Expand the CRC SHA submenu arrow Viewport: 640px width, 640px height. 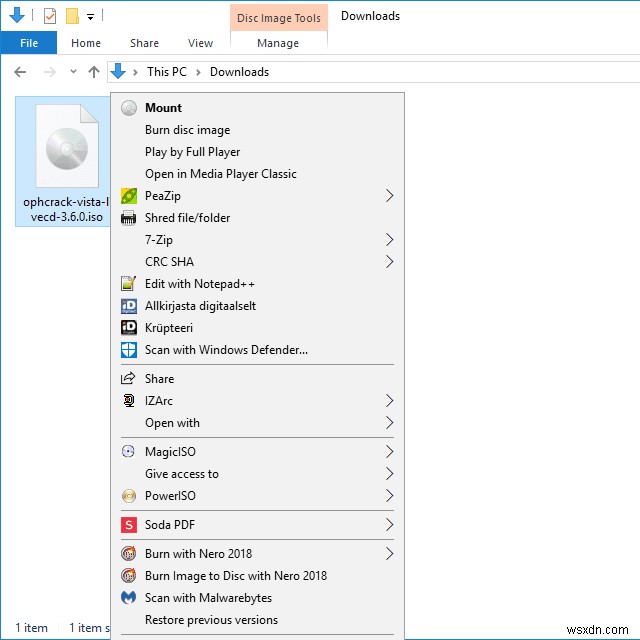pyautogui.click(x=389, y=262)
